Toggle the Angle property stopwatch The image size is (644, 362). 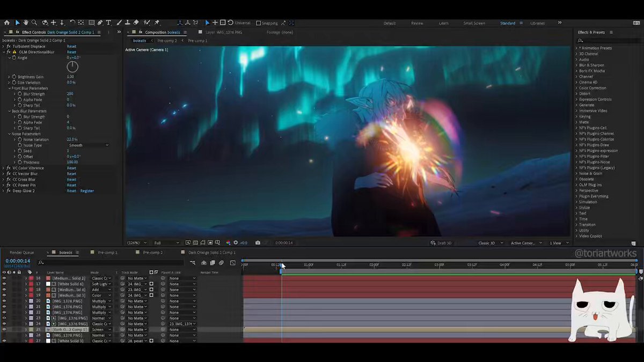tap(14, 57)
